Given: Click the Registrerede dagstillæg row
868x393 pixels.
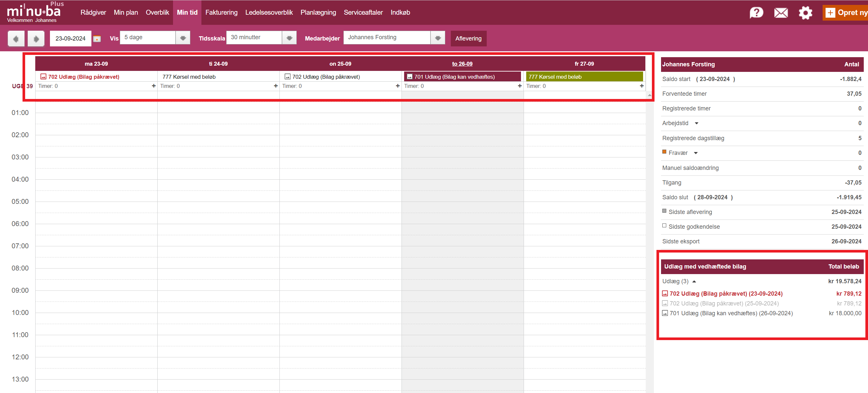Looking at the screenshot, I should (762, 138).
